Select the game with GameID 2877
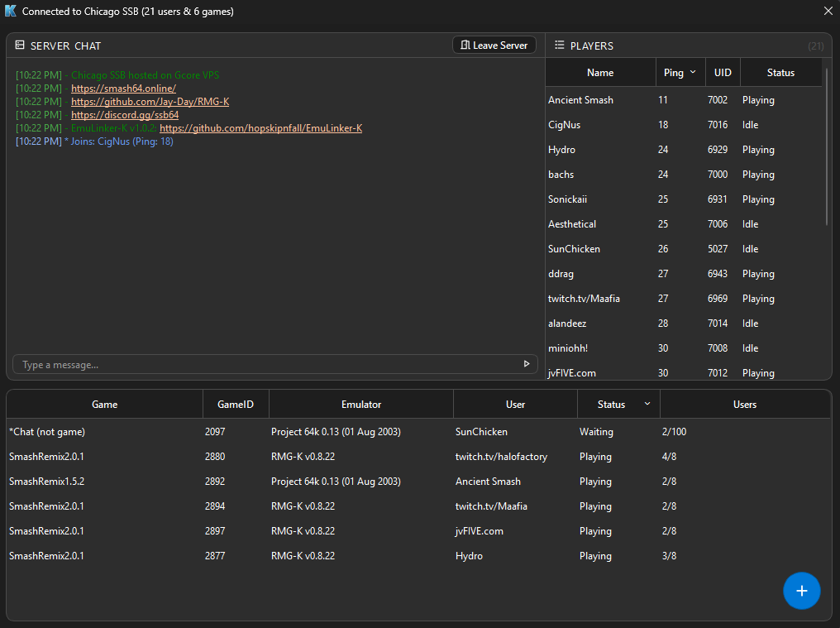Viewport: 840px width, 628px height. (418, 555)
